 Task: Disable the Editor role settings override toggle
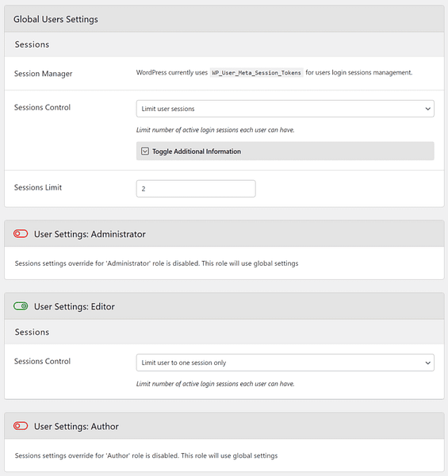[x=21, y=306]
